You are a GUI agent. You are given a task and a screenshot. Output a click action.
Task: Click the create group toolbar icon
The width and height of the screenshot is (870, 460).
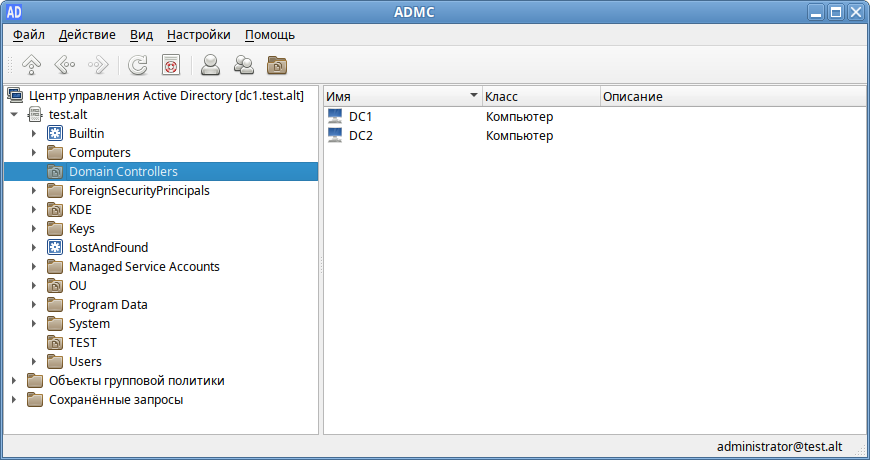click(x=243, y=66)
